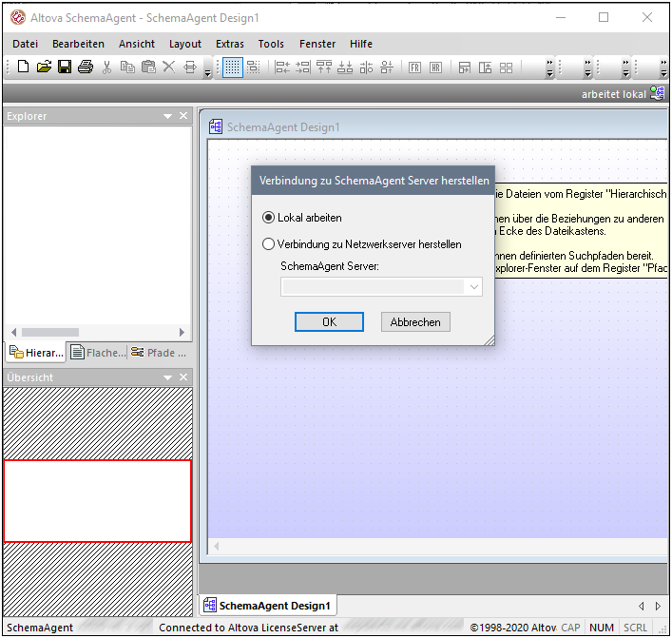The height and width of the screenshot is (638, 672).
Task: Confirm the dialog with OK
Action: [329, 322]
